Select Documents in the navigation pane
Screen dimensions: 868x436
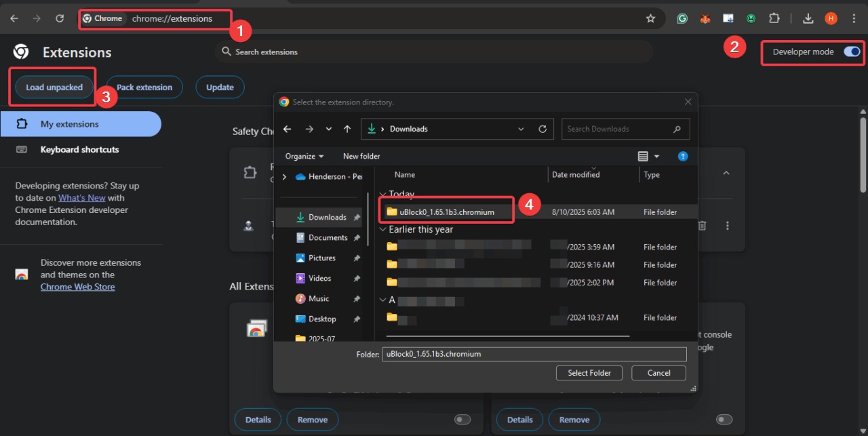click(328, 237)
